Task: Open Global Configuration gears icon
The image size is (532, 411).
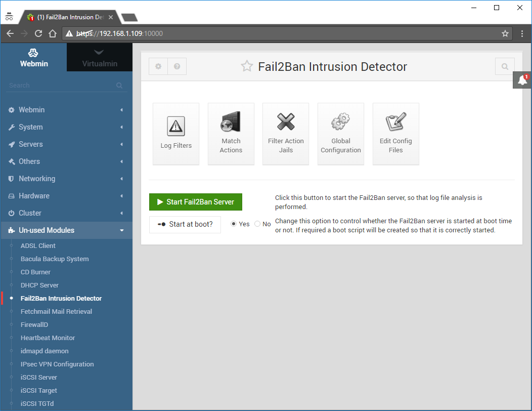Action: click(341, 134)
